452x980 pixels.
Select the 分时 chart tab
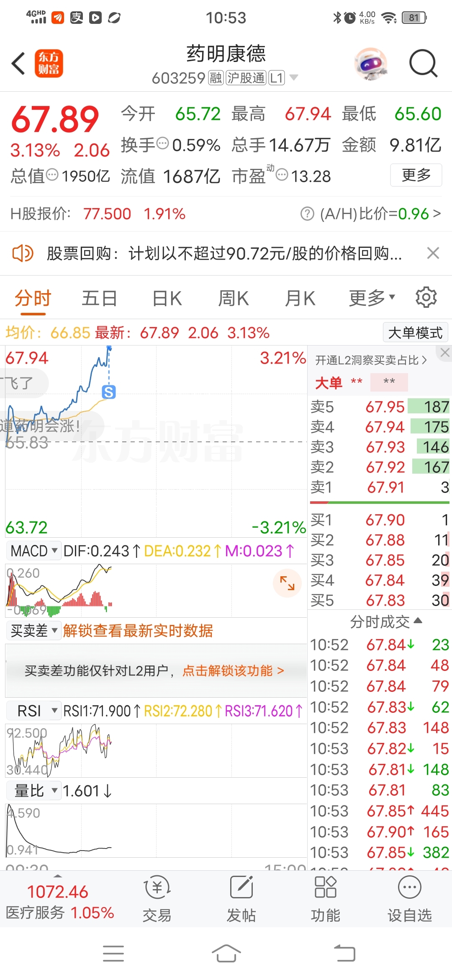33,299
